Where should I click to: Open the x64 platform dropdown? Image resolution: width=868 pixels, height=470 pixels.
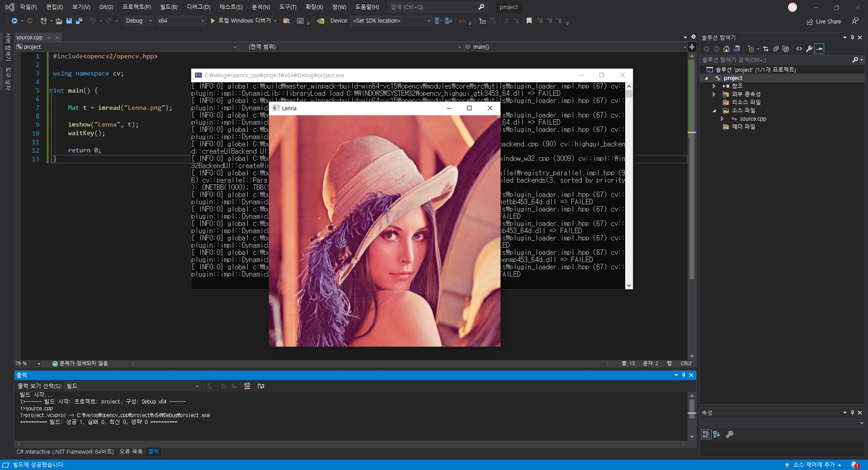[181, 21]
